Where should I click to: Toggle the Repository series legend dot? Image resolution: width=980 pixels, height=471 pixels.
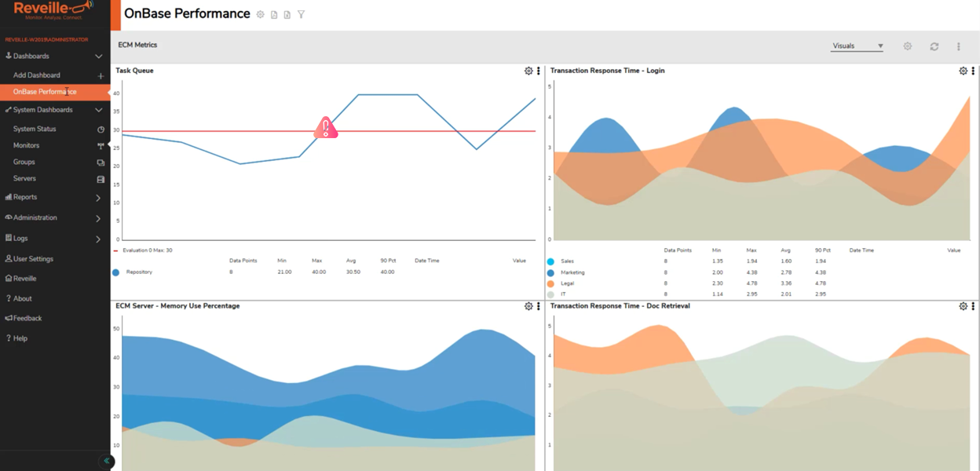(116, 272)
